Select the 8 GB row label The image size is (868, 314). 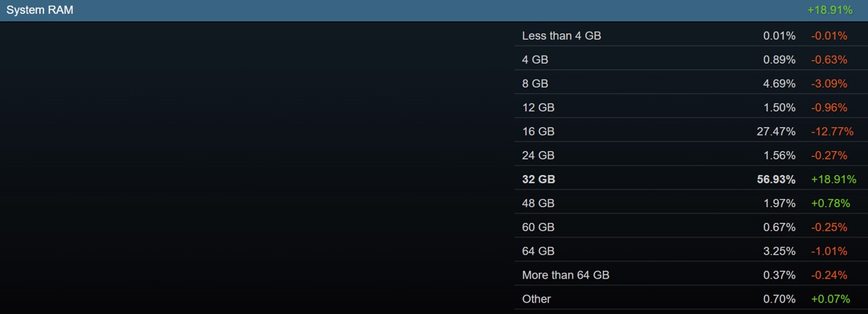[534, 83]
